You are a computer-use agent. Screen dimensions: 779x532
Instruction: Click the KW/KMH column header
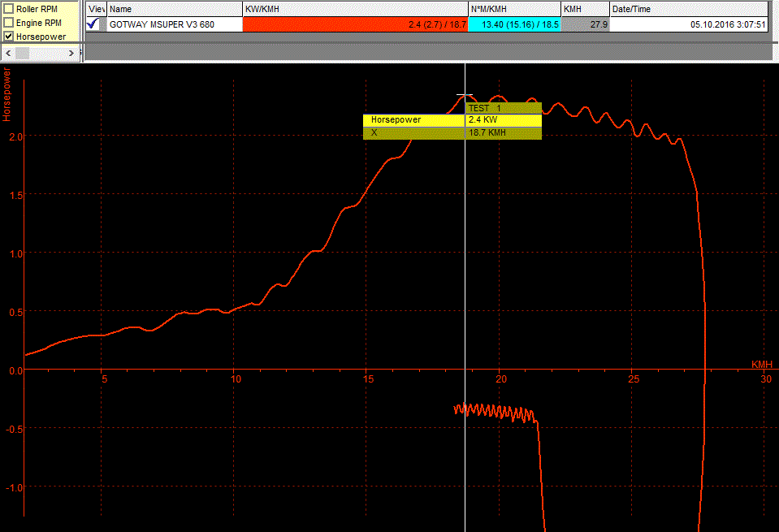tap(355, 9)
